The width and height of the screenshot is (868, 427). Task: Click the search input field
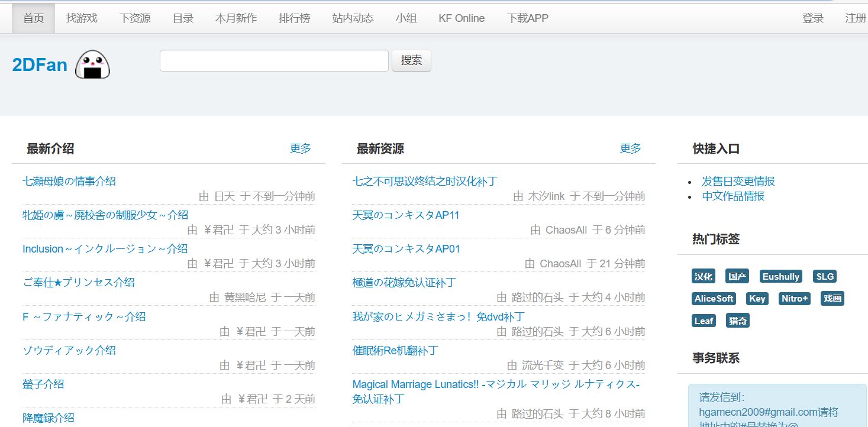pyautogui.click(x=274, y=61)
